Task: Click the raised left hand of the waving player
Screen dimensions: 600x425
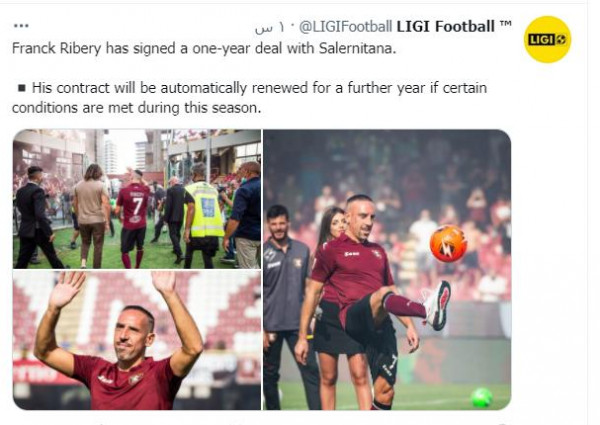Action: pyautogui.click(x=67, y=289)
